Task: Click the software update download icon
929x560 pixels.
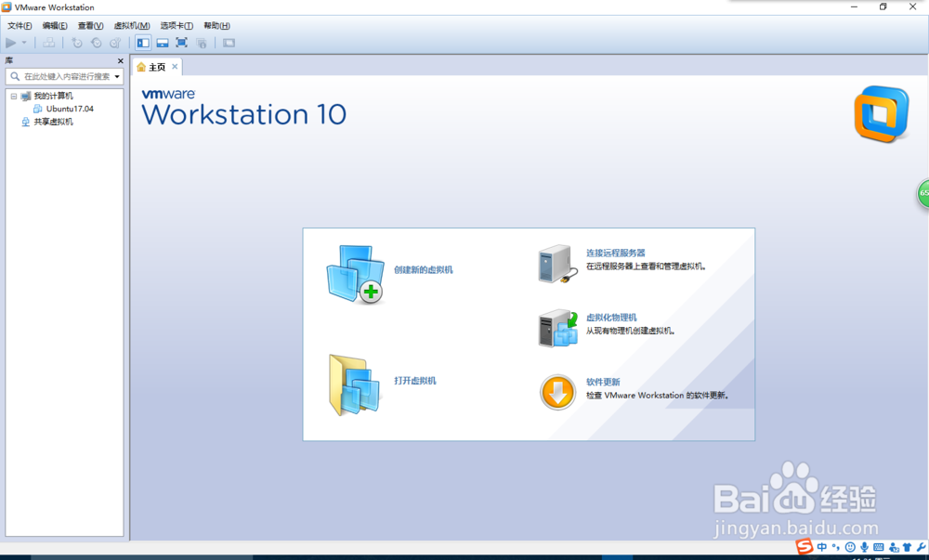Action: tap(557, 392)
